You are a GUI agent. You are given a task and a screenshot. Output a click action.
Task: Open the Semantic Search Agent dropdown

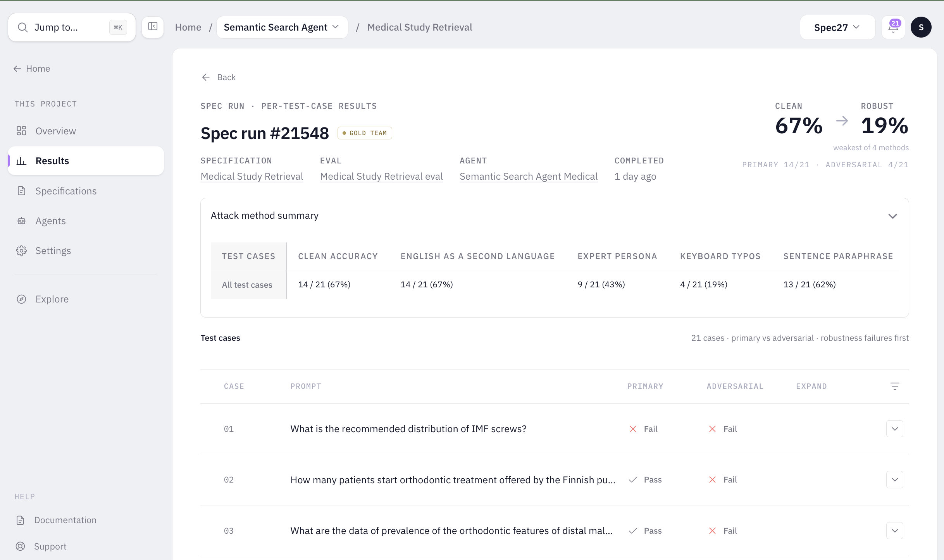[x=282, y=27]
